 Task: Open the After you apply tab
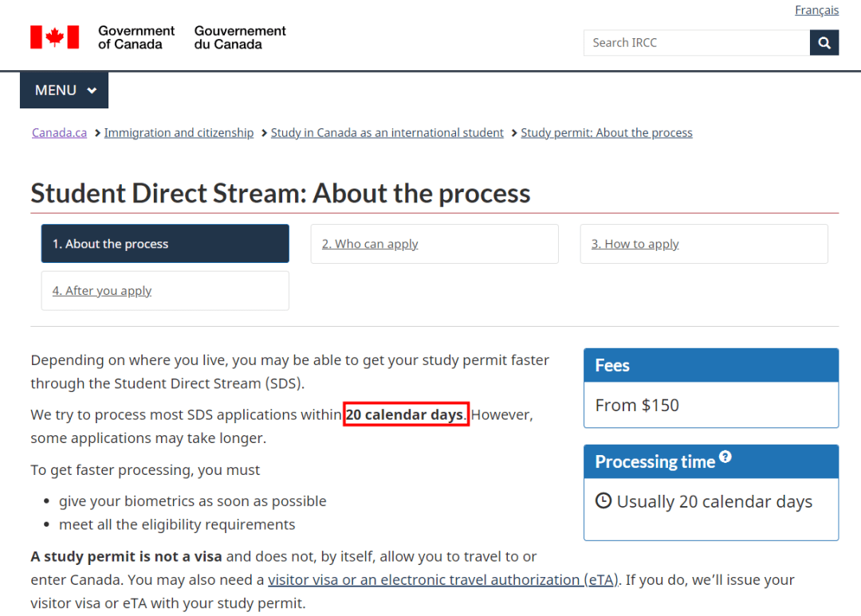click(x=165, y=291)
